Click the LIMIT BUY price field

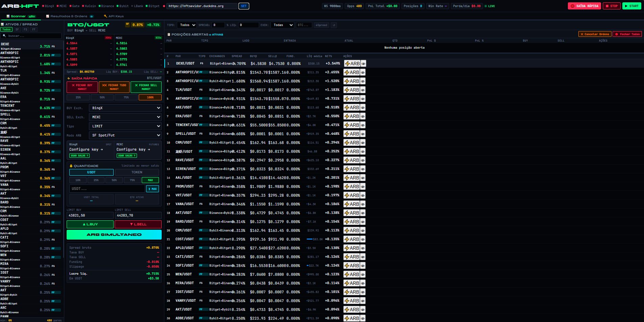(90, 215)
